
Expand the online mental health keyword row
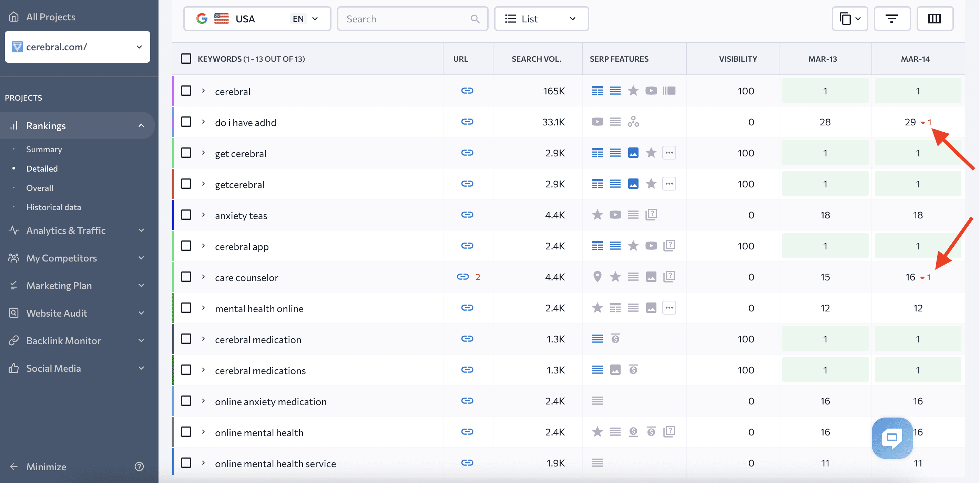pos(203,432)
